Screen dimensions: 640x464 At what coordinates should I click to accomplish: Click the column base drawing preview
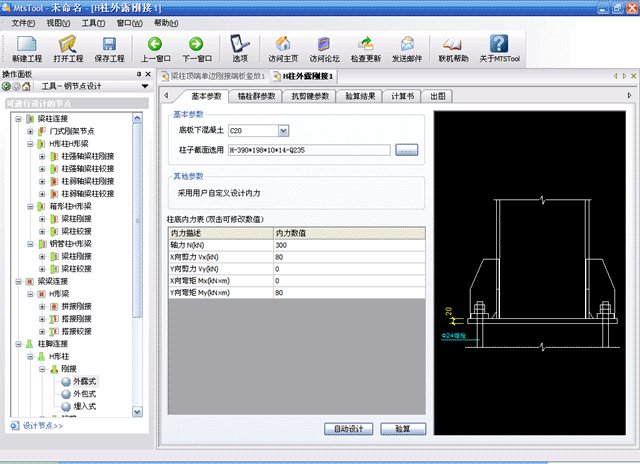click(529, 273)
